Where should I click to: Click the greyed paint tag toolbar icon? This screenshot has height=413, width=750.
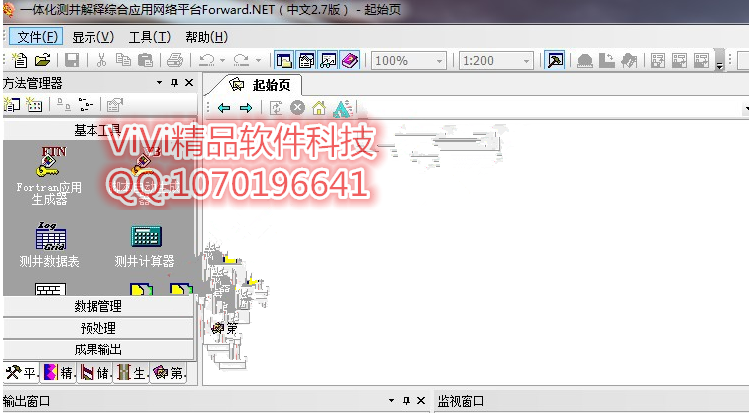[x=629, y=60]
